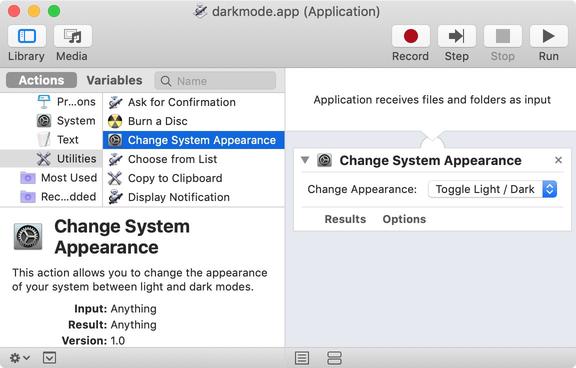Screen dimensions: 576x368
Task: Click the Burn a Disc radiation icon
Action: click(x=115, y=121)
